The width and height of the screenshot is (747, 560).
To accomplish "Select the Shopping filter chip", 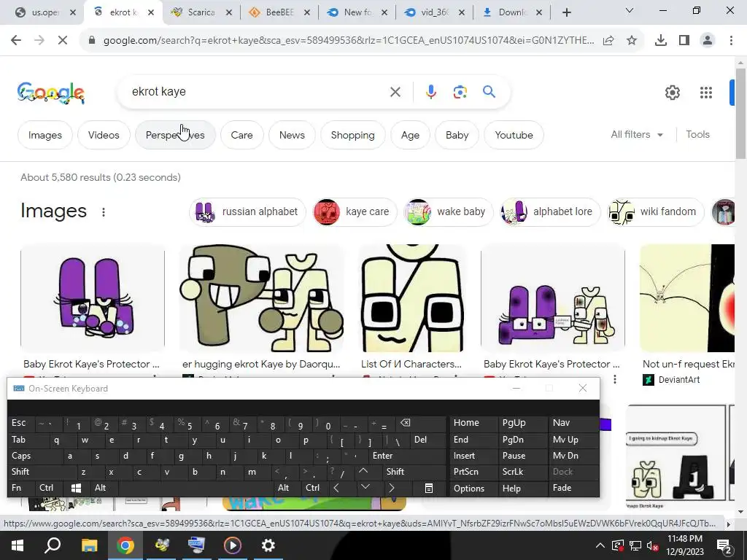I will tap(352, 135).
